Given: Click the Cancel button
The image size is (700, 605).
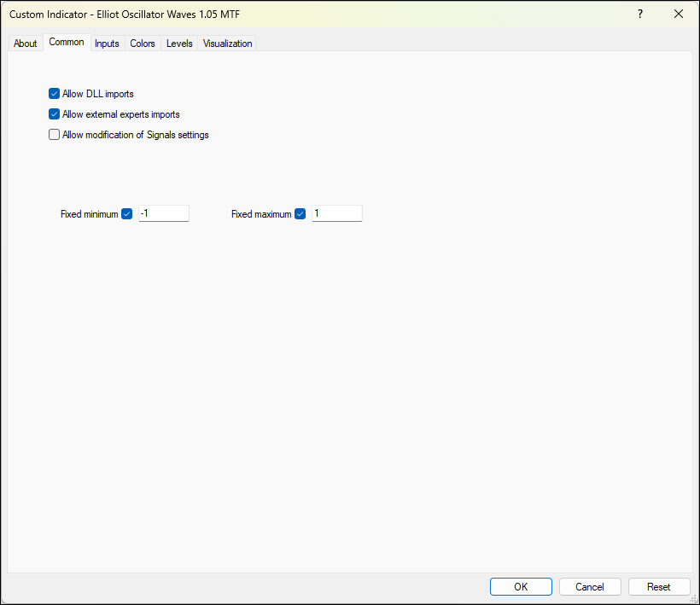Looking at the screenshot, I should click(x=590, y=587).
